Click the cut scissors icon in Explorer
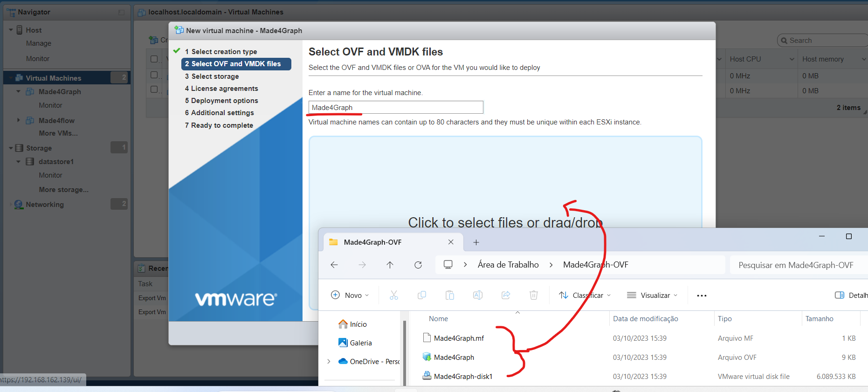Viewport: 868px width, 392px height. pyautogui.click(x=394, y=295)
